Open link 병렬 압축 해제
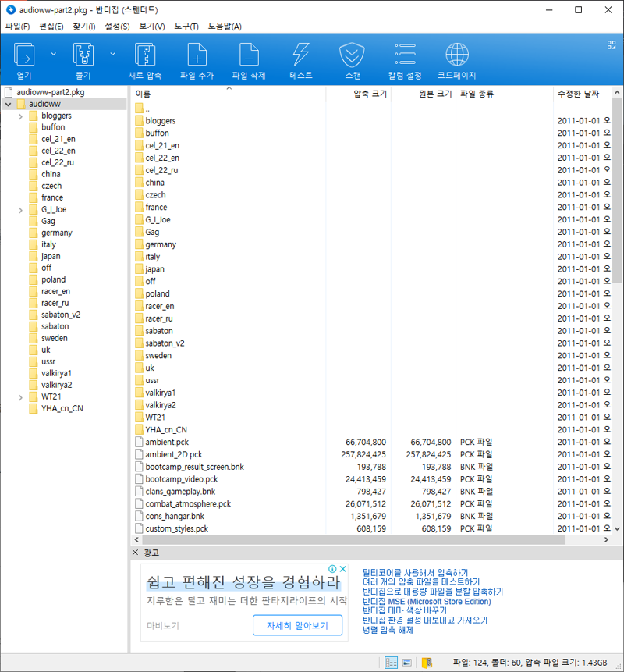Image resolution: width=624 pixels, height=672 pixels. 388,630
